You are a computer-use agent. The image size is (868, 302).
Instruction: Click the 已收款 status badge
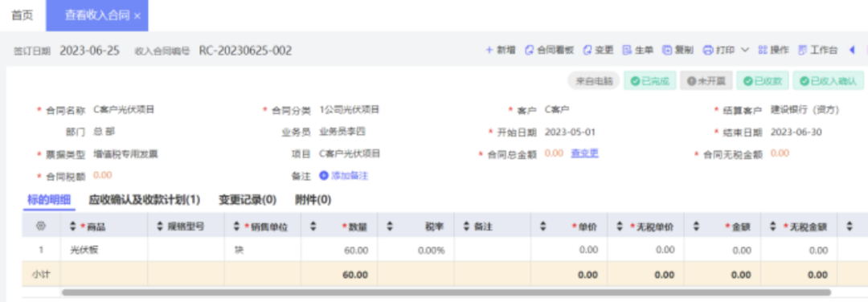click(x=762, y=81)
